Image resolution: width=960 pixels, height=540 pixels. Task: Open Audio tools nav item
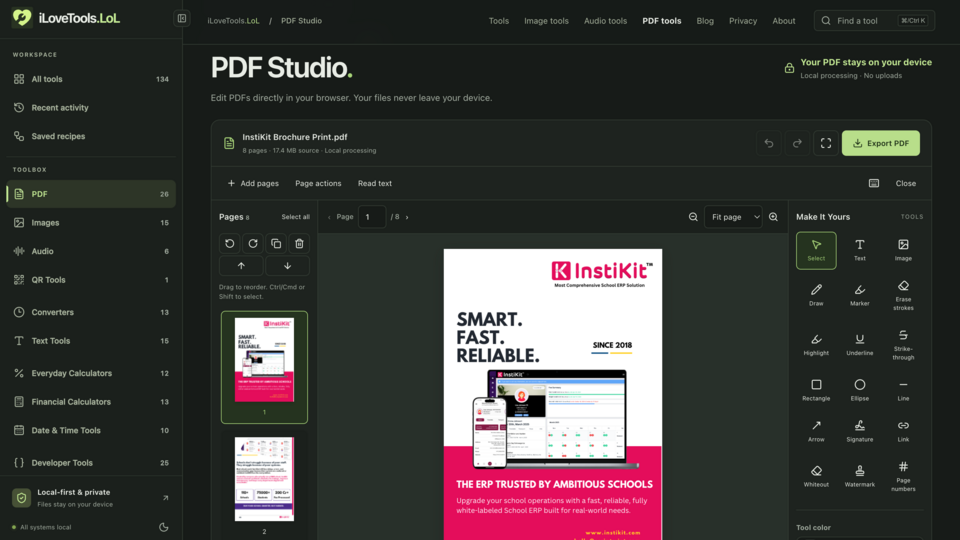[x=605, y=21]
